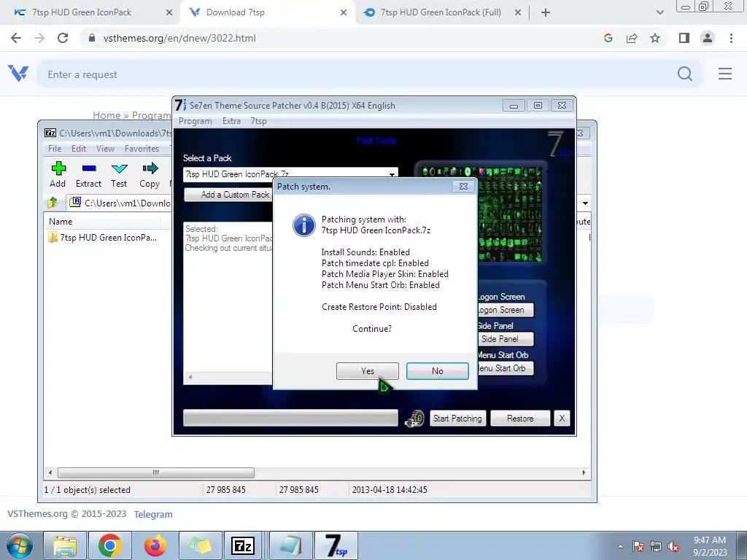
Task: Click the muted volume tray icon
Action: pos(673,547)
